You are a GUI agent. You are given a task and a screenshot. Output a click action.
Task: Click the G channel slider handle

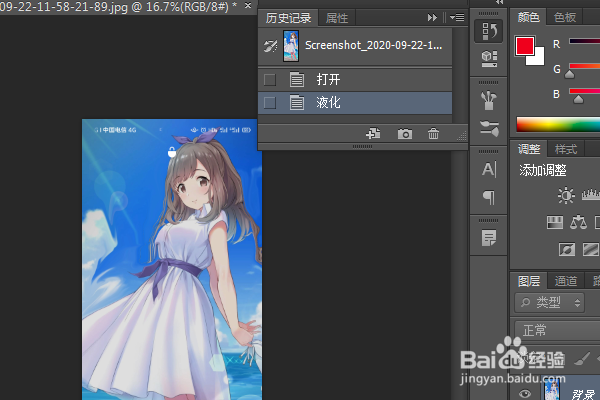pyautogui.click(x=569, y=73)
